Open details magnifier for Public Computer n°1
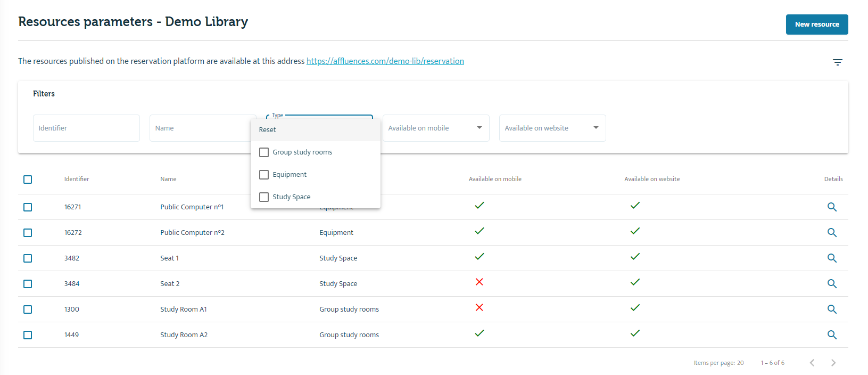 pyautogui.click(x=832, y=207)
